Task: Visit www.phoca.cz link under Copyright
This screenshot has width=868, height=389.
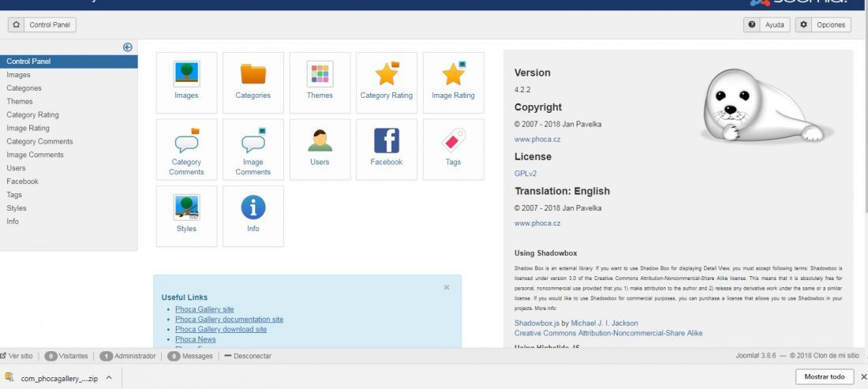Action: tap(537, 140)
